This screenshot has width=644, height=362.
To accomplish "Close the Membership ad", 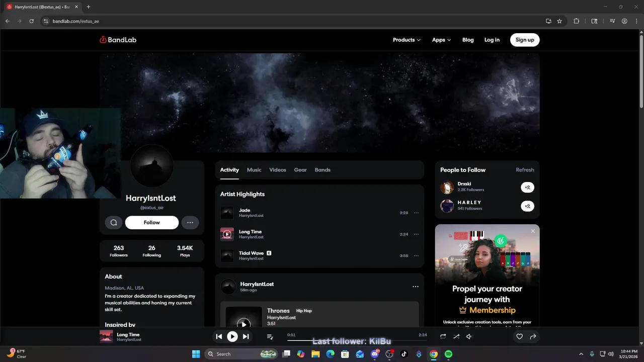I will 533,231.
